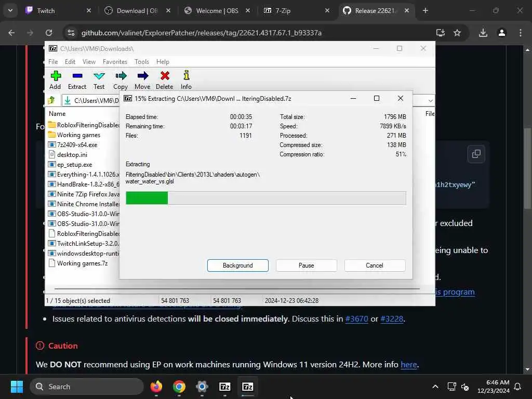The width and height of the screenshot is (532, 399).
Task: Click the Extract toolbar icon
Action: pos(77,80)
